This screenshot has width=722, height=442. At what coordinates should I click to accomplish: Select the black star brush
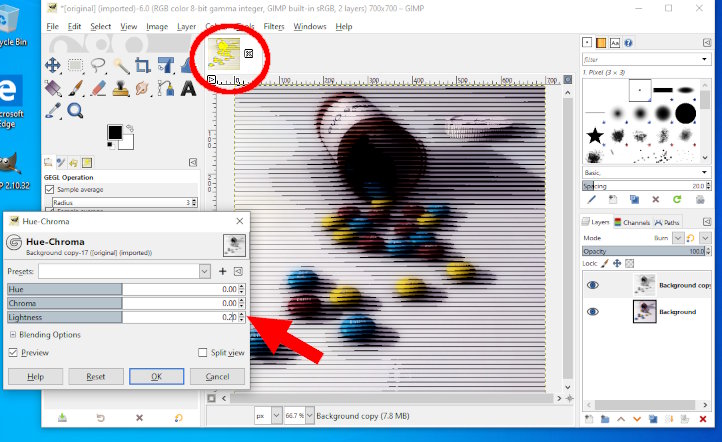tap(595, 136)
